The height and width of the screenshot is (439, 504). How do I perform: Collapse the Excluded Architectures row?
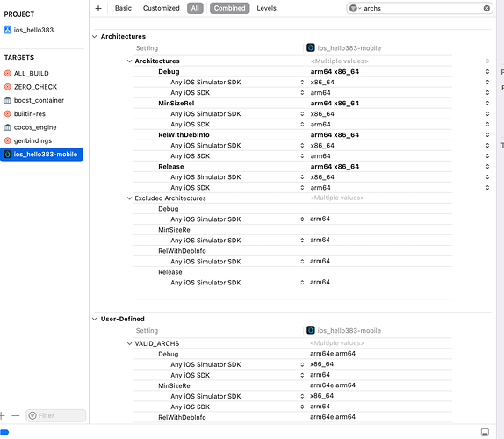(x=129, y=198)
